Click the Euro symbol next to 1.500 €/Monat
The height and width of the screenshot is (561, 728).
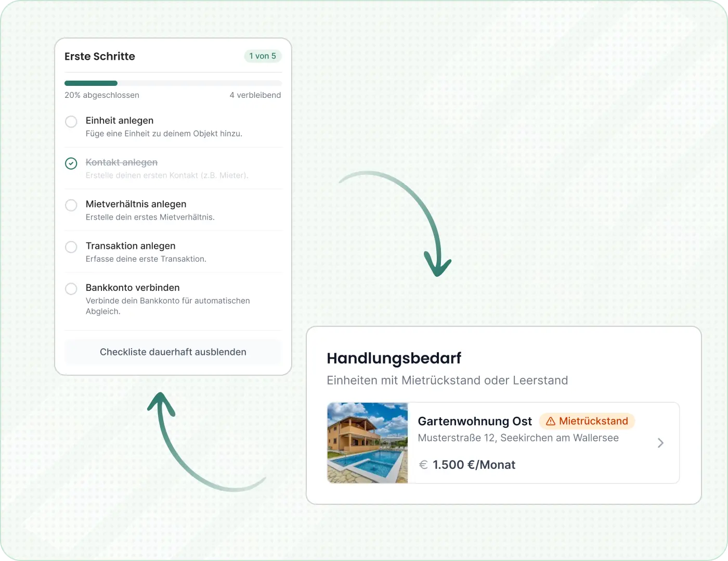click(423, 464)
